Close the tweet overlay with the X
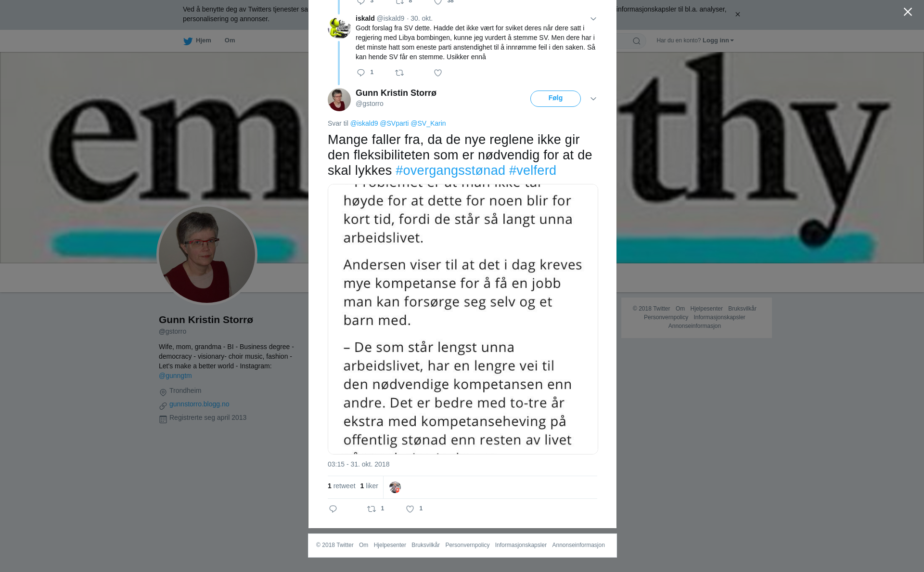924x572 pixels. [908, 12]
